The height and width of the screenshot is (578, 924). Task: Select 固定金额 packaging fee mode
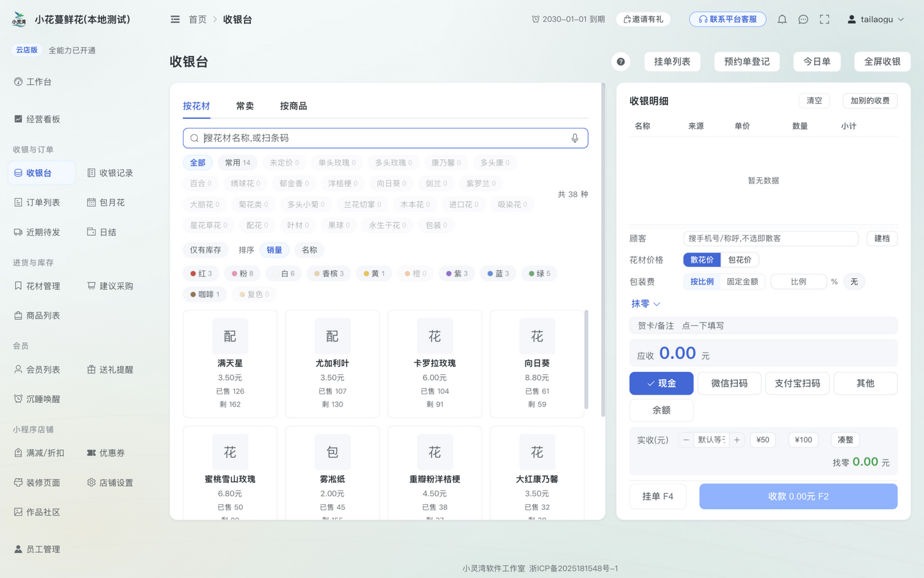coord(742,282)
